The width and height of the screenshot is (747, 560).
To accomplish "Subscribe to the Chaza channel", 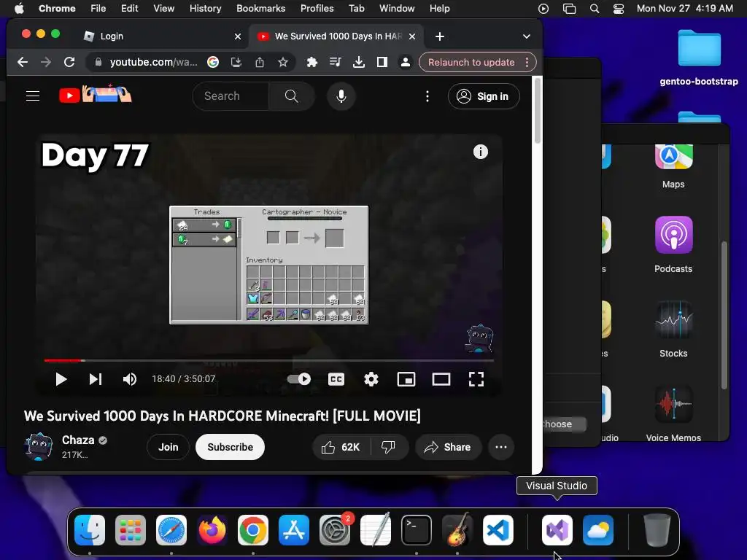I will (x=230, y=447).
